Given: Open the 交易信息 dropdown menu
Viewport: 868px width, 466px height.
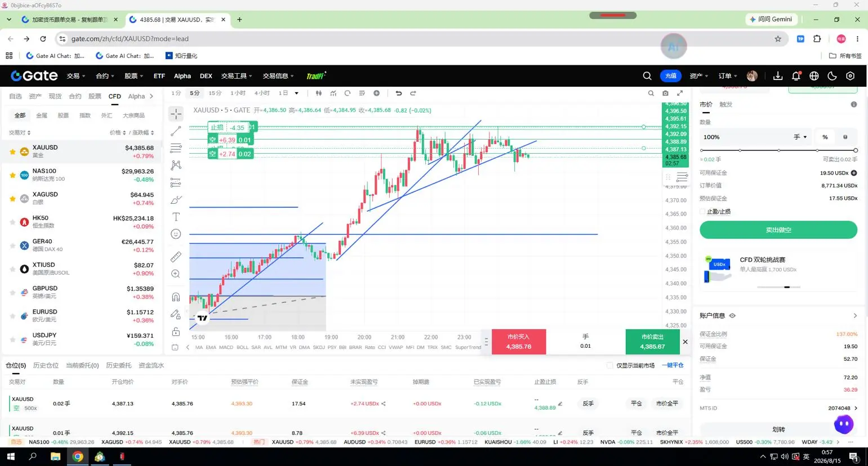Looking at the screenshot, I should point(278,76).
